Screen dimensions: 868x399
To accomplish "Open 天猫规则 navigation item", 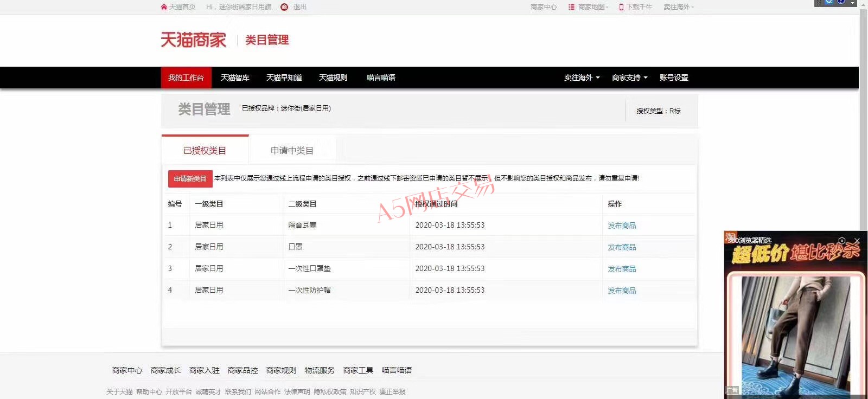I will pyautogui.click(x=333, y=78).
